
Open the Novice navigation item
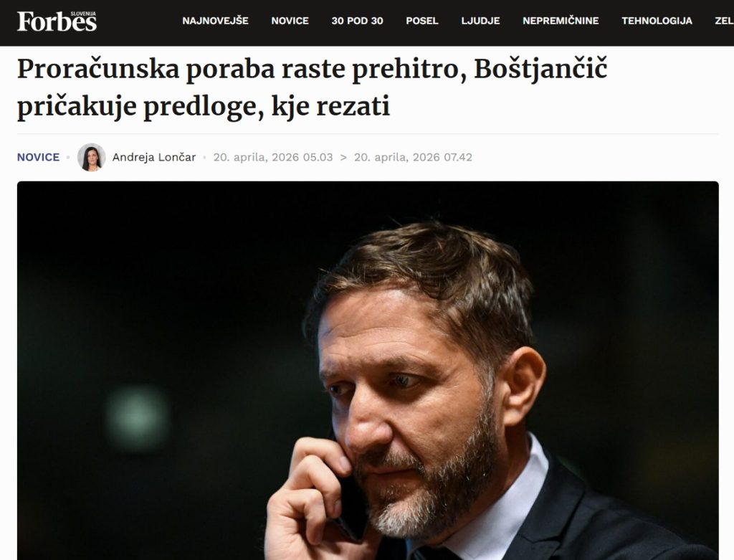pyautogui.click(x=290, y=21)
